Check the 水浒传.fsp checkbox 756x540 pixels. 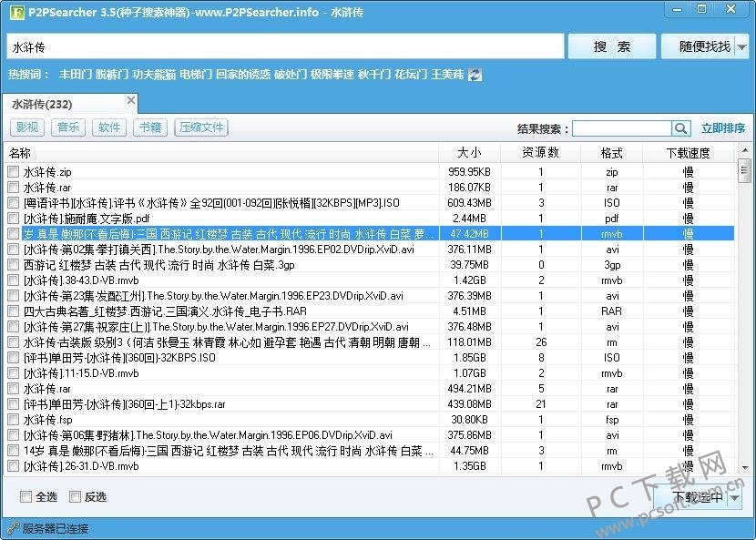(14, 420)
